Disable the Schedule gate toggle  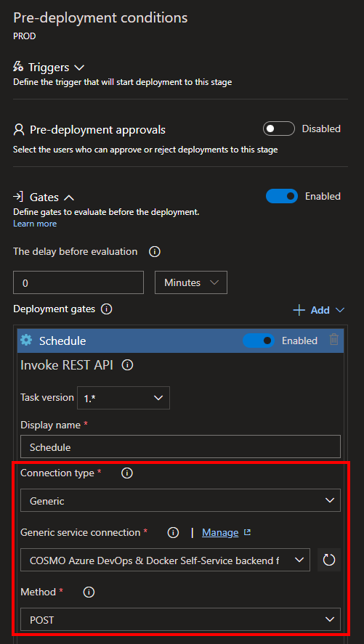click(x=259, y=341)
